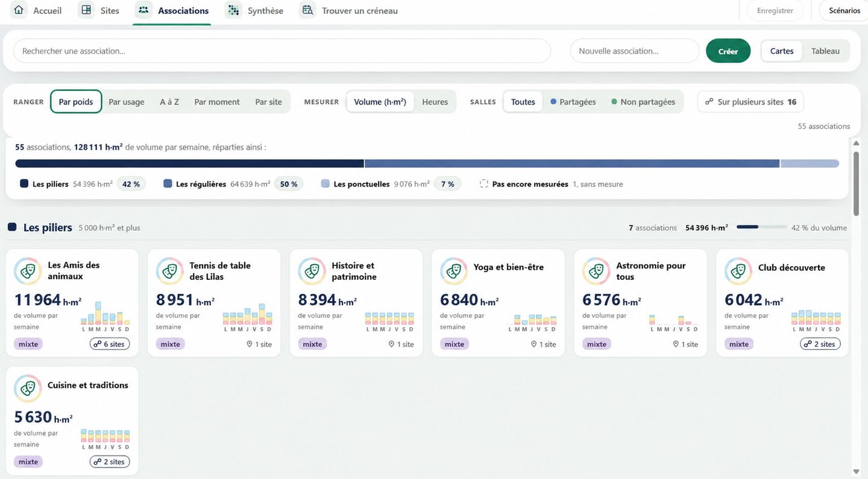This screenshot has height=479, width=868.
Task: Filter to Non partagées rooms
Action: click(643, 101)
